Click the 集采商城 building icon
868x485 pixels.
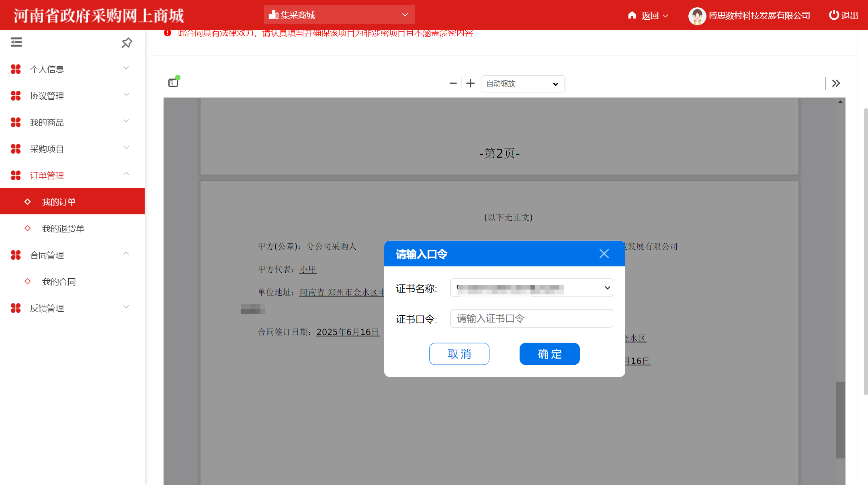[x=274, y=15]
